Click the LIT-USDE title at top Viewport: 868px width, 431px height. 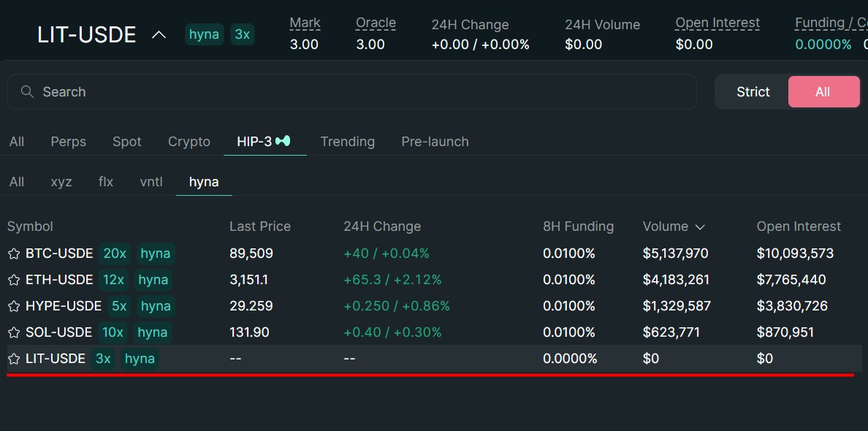click(x=87, y=35)
